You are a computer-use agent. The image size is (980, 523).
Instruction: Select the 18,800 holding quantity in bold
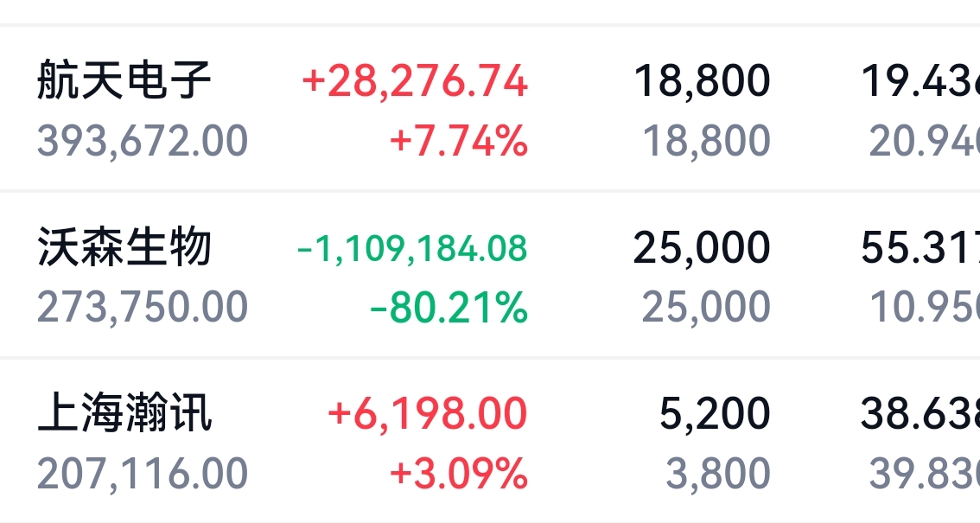tap(702, 81)
